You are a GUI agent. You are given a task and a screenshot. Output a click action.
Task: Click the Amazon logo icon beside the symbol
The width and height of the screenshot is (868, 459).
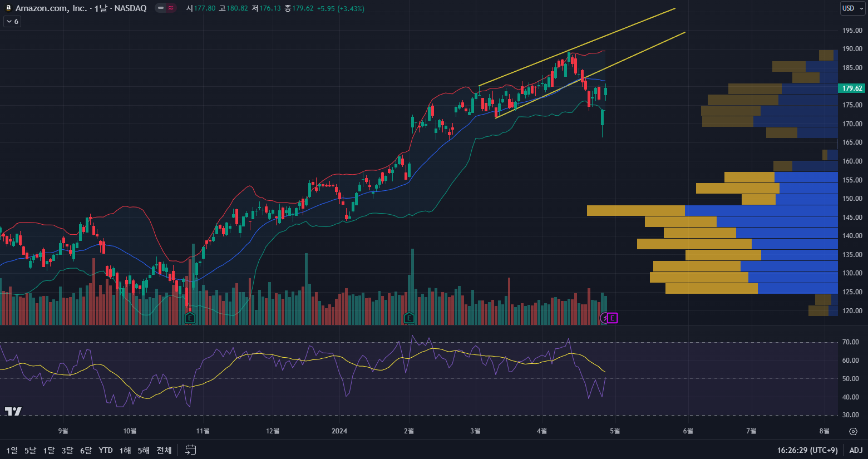coord(8,8)
